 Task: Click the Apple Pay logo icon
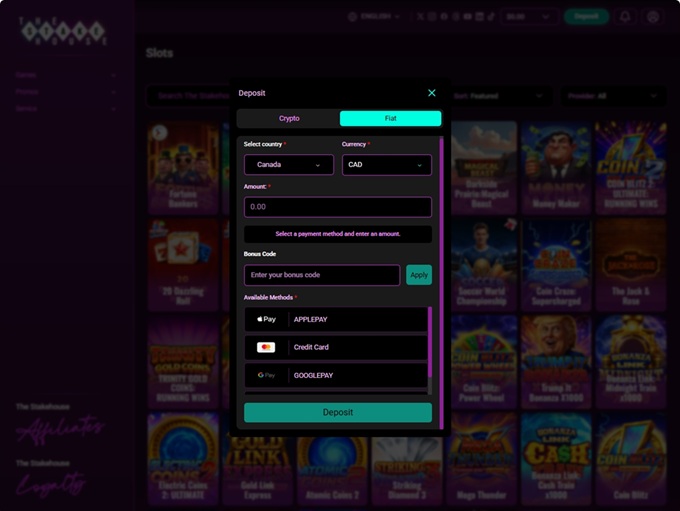(x=266, y=319)
